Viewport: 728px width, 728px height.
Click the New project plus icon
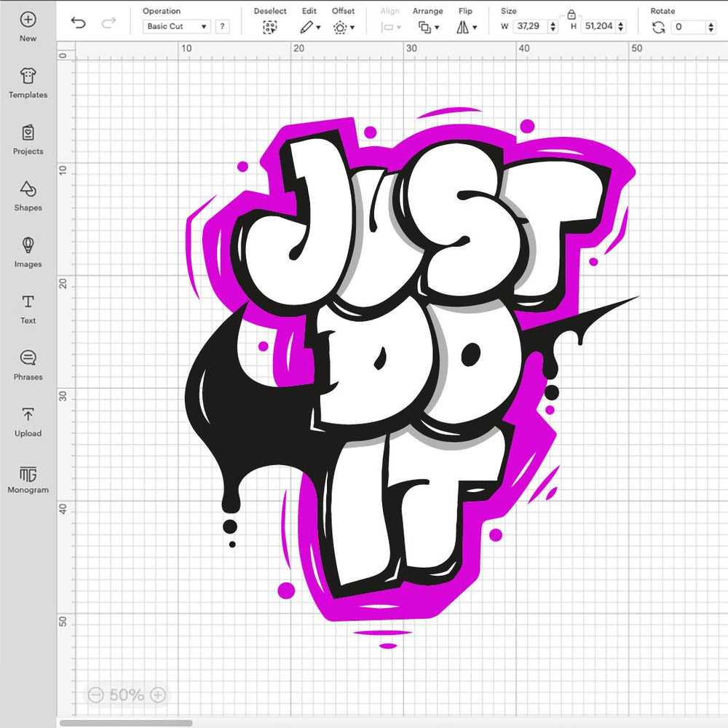pos(28,20)
